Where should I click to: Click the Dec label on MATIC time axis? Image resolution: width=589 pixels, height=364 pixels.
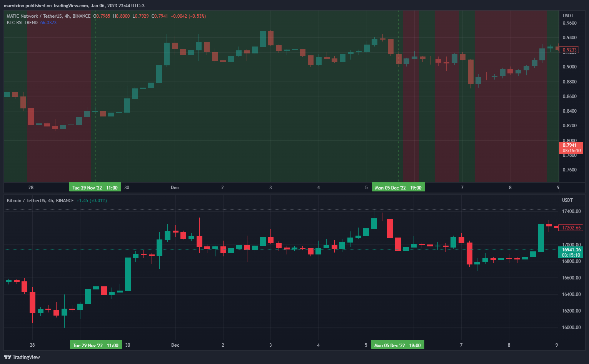click(x=175, y=188)
